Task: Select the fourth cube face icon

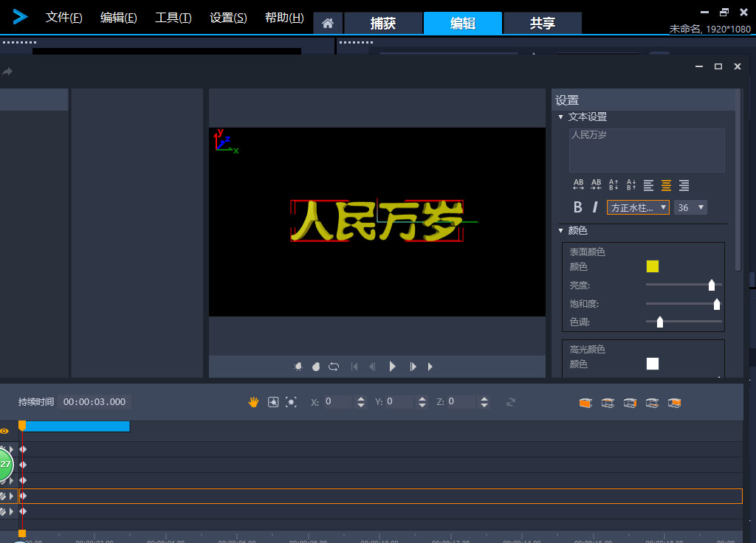Action: point(652,403)
